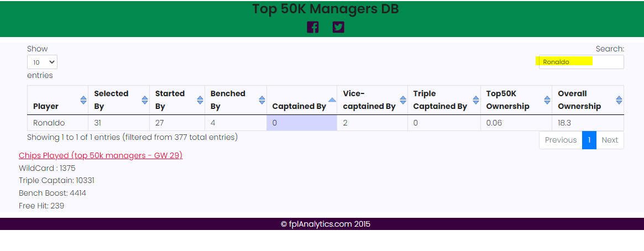Sort by Benched By column arrows
This screenshot has width=644, height=251.
[262, 100]
